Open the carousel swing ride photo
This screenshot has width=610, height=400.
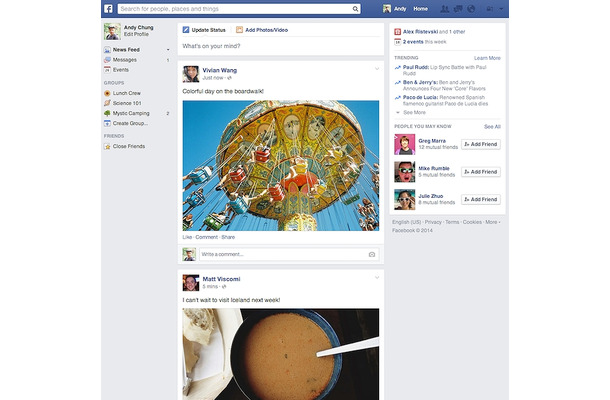281,166
